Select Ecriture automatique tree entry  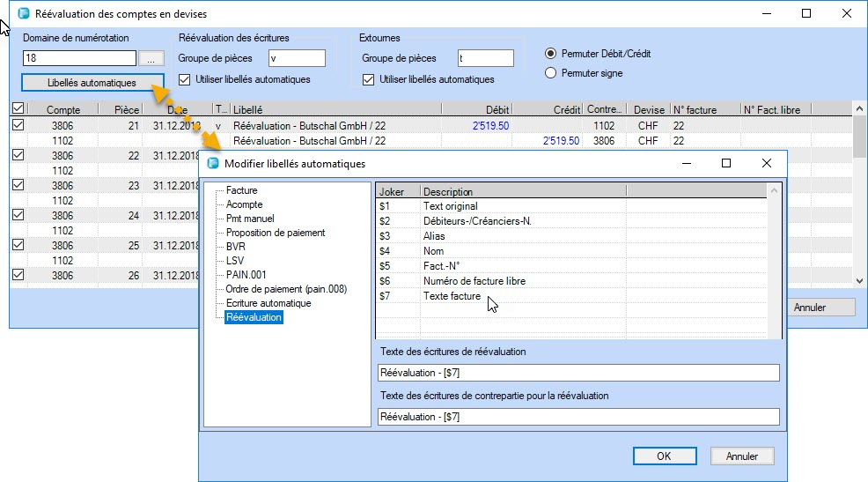268,303
